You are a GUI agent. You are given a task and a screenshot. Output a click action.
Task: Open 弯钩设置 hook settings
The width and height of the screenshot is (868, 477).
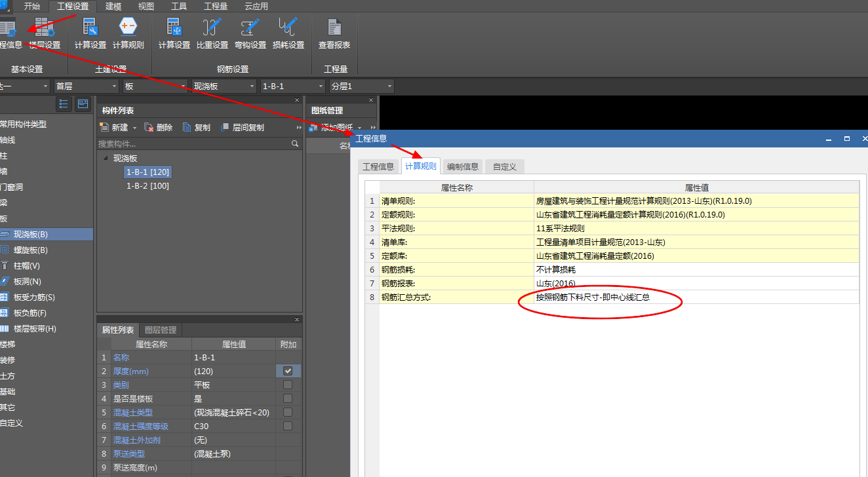[250, 34]
